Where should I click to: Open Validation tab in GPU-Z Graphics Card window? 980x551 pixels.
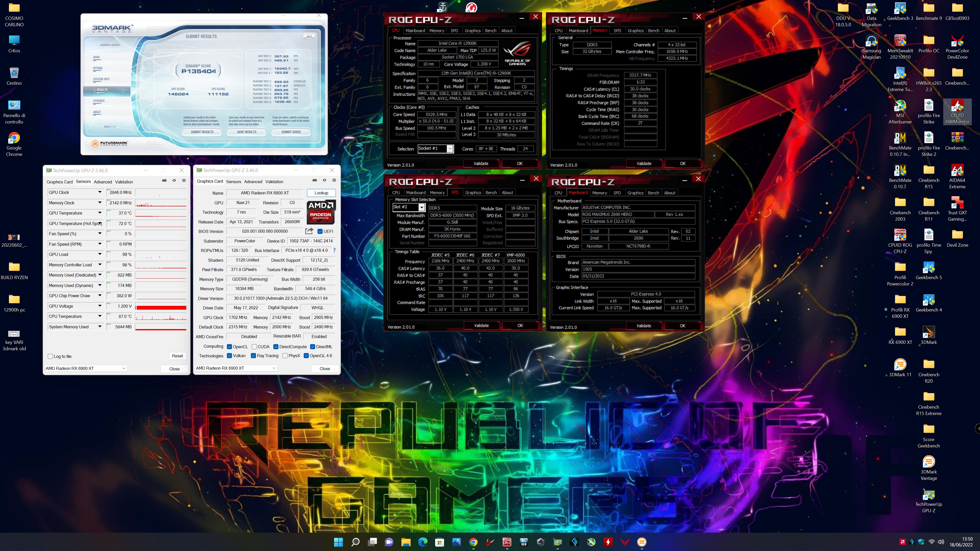coord(274,181)
